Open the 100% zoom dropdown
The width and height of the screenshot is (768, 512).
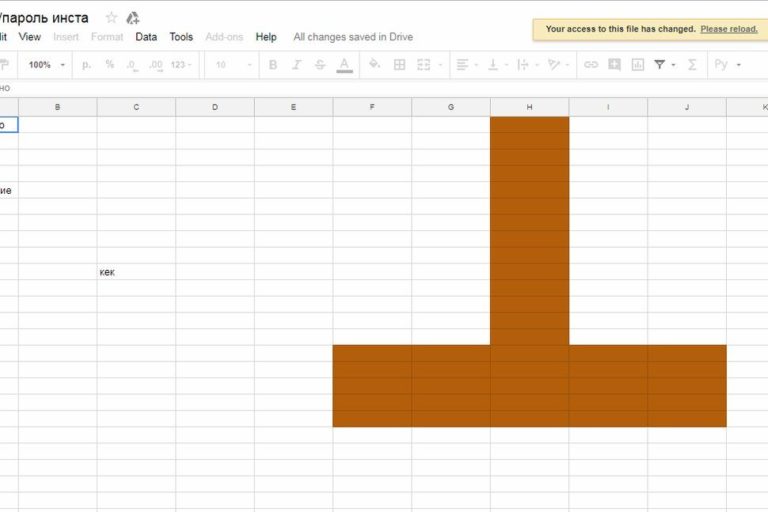point(47,65)
